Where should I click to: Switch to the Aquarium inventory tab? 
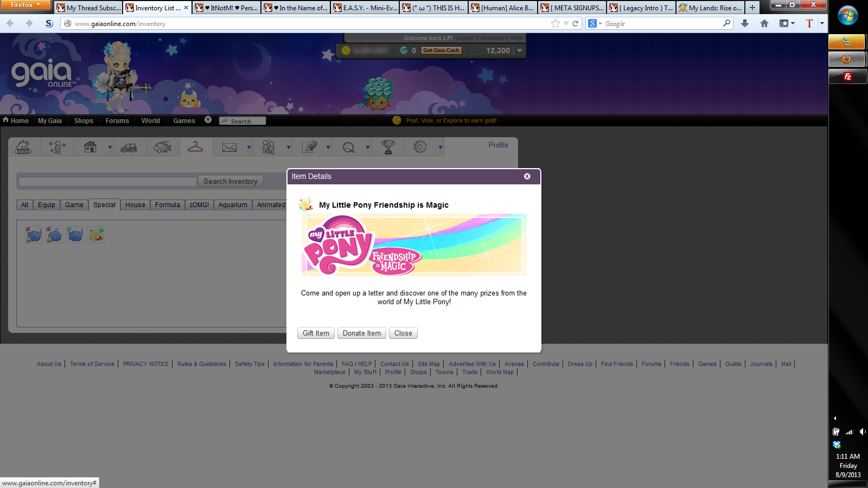tap(233, 205)
